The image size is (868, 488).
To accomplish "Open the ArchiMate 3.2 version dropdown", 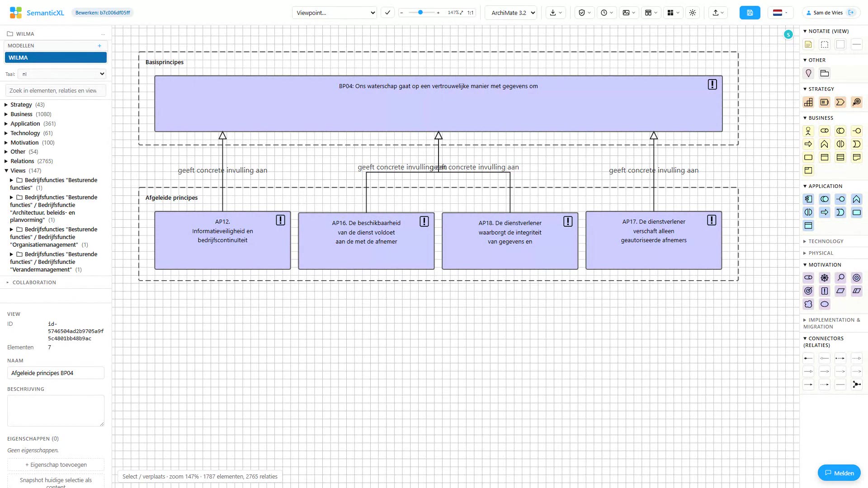I will (x=511, y=13).
